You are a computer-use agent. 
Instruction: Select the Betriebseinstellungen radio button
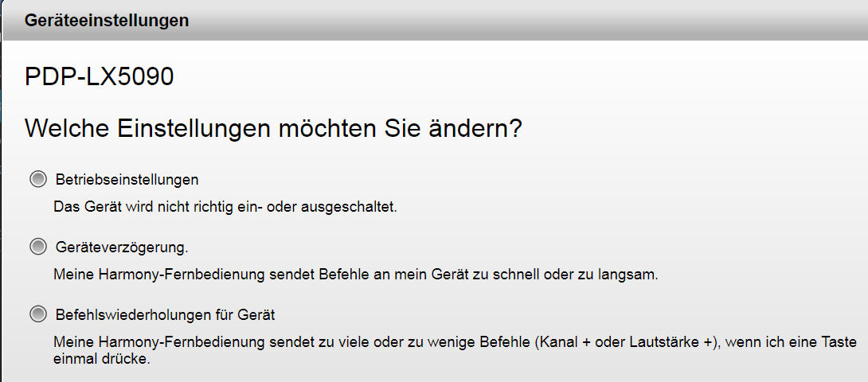37,179
